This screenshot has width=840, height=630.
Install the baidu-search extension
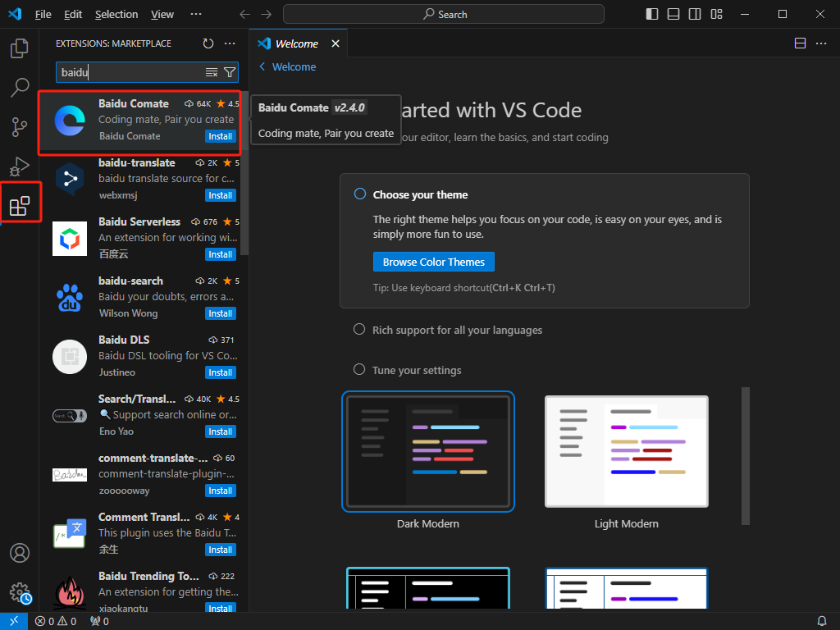221,313
